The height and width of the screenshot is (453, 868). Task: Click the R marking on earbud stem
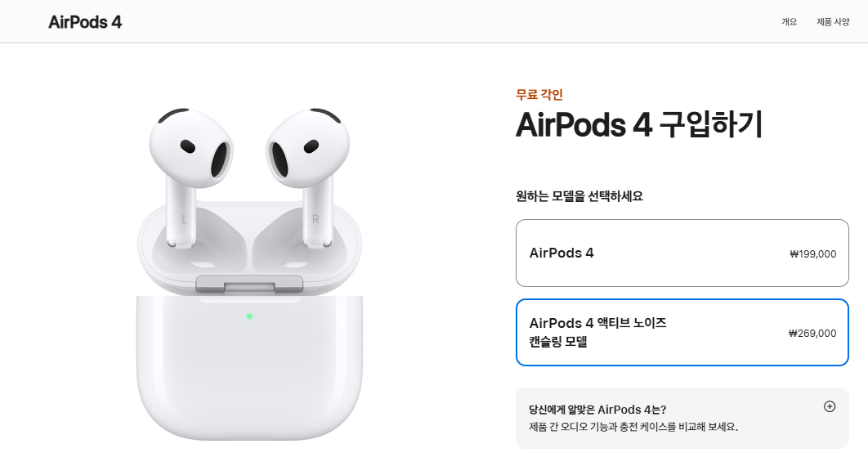click(x=315, y=219)
